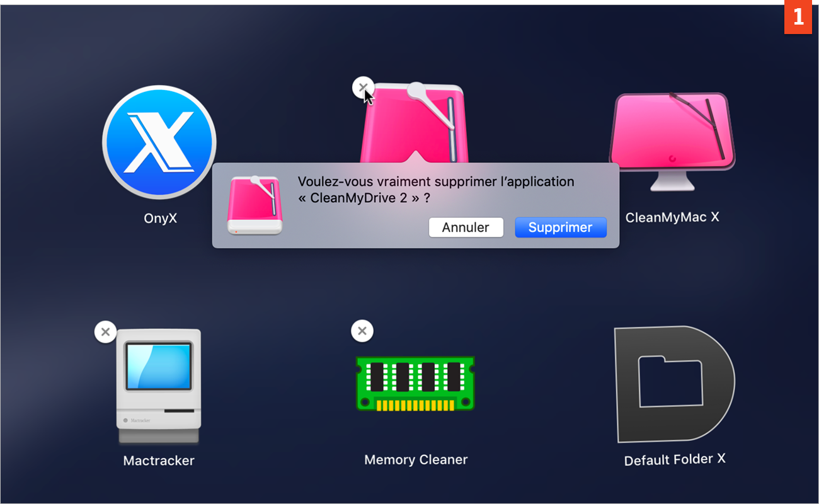The height and width of the screenshot is (504, 819).
Task: Click the Mactracker name label
Action: (x=159, y=461)
